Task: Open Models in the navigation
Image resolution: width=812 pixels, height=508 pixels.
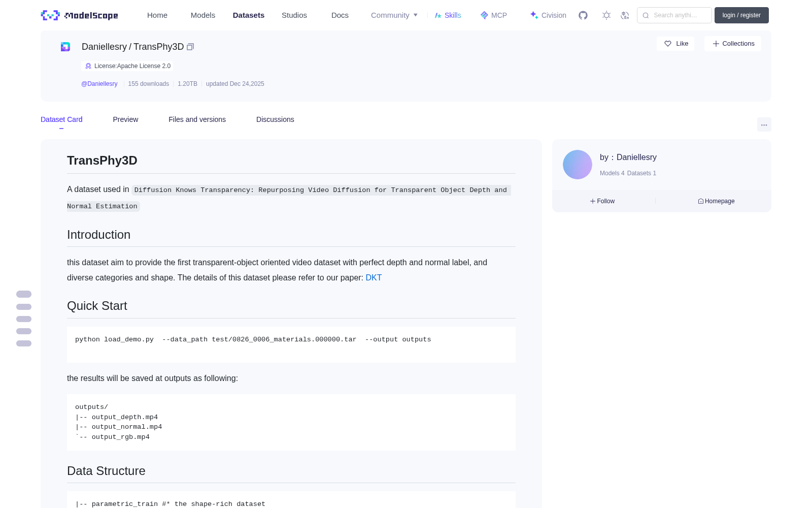Action: pos(203,15)
